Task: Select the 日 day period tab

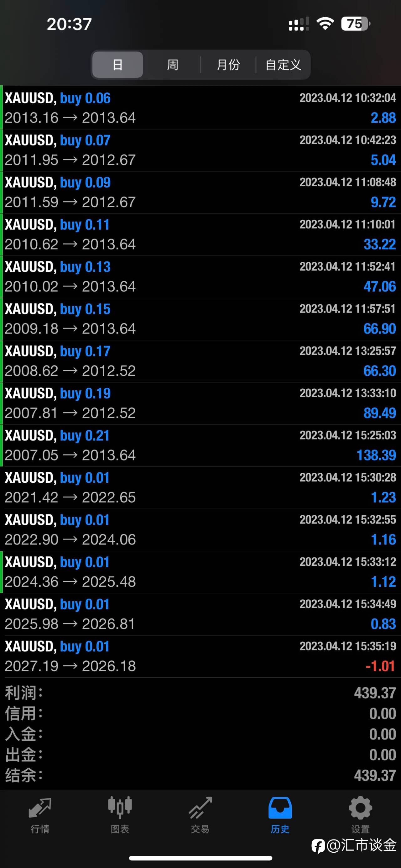Action: [117, 65]
